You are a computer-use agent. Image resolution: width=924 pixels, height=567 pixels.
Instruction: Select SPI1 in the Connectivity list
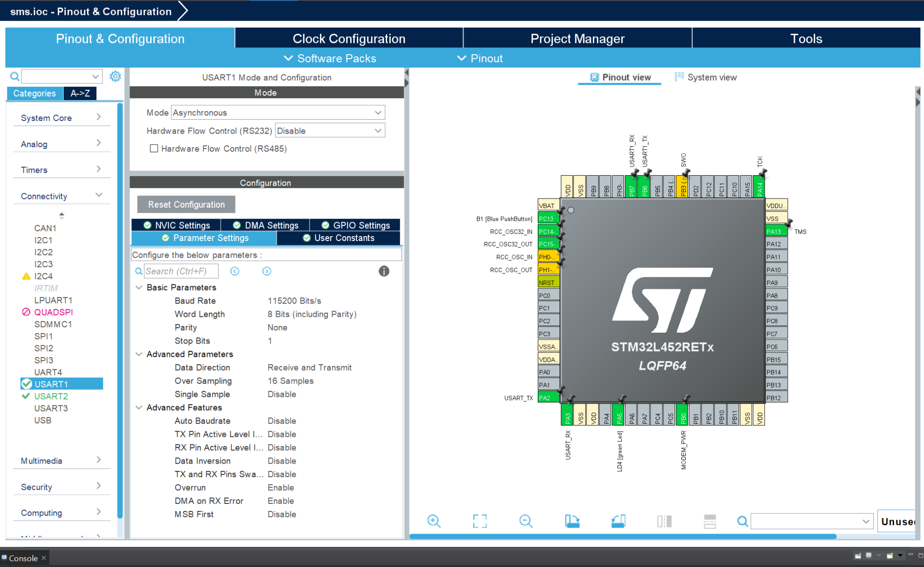click(43, 336)
